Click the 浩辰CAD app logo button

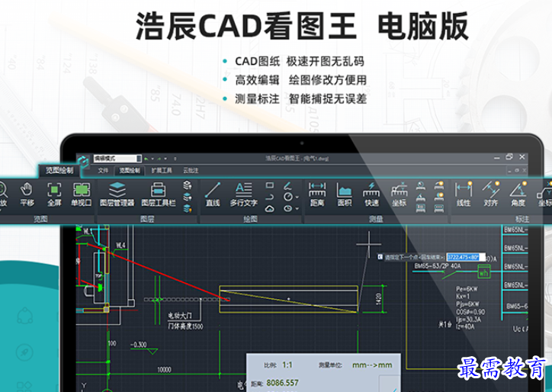(83, 162)
